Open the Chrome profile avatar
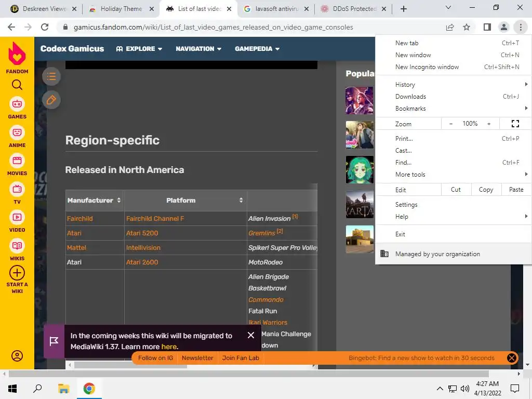 point(504,27)
